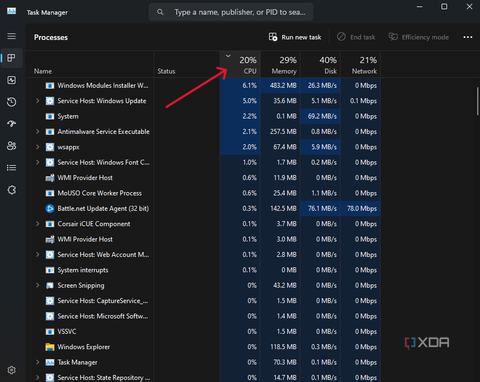Viewport: 480px width, 382px height.
Task: Click the VSSVC process icon
Action: pyautogui.click(x=50, y=332)
